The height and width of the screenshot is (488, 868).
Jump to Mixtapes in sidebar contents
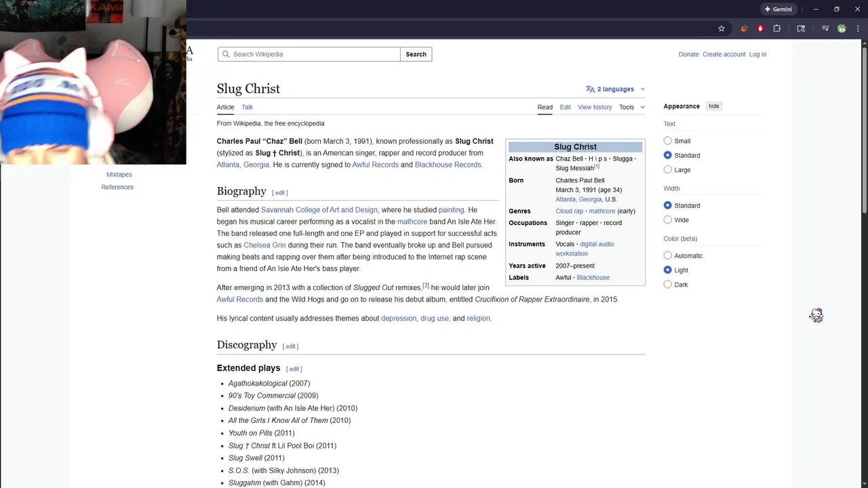pos(119,174)
